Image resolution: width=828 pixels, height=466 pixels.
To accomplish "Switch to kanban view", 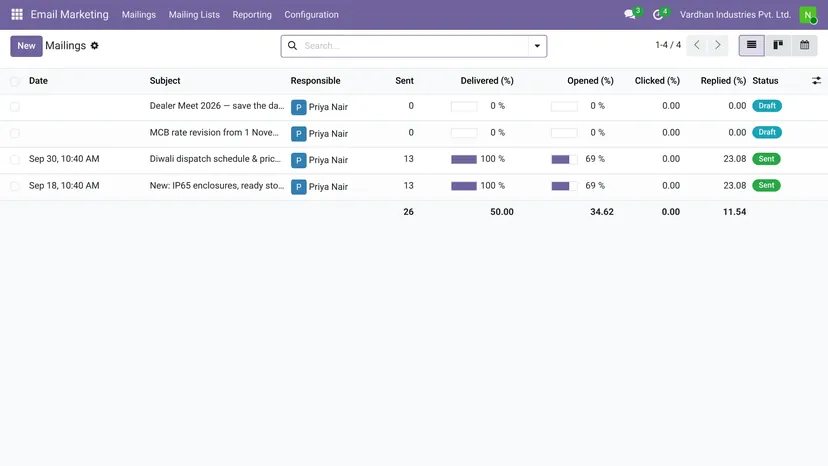I will 778,45.
